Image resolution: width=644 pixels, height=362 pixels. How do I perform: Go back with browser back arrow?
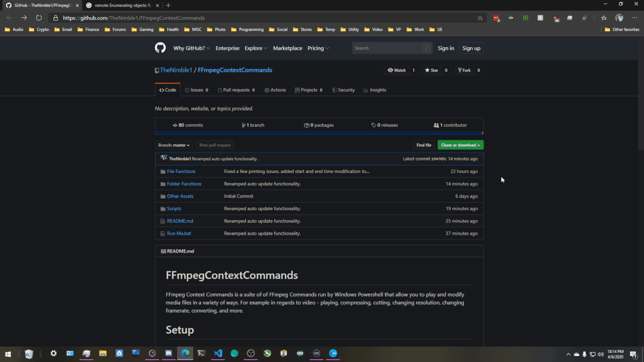pyautogui.click(x=9, y=18)
